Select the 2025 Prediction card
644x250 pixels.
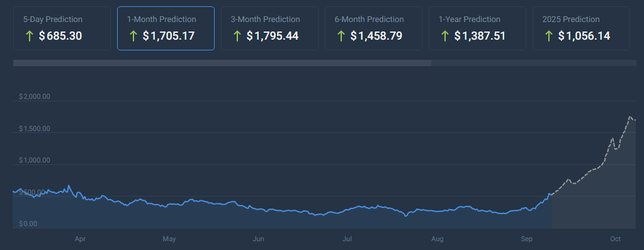point(582,28)
